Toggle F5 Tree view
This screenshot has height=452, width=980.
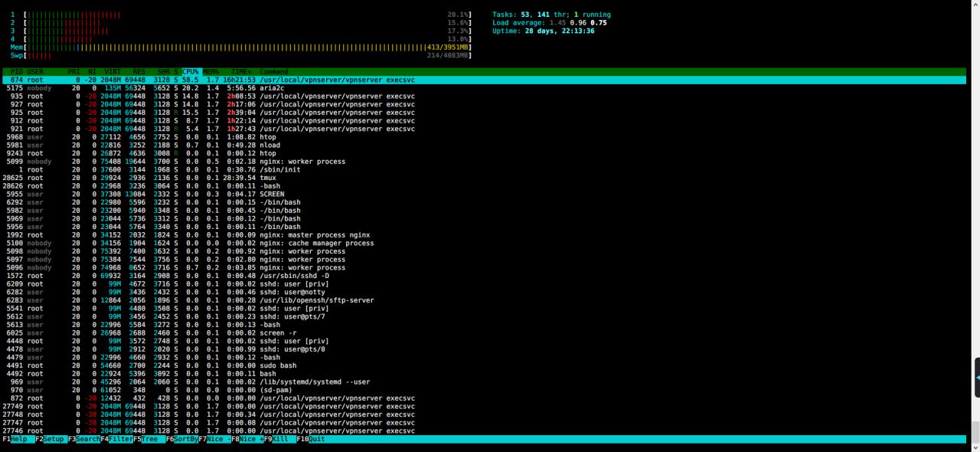pos(152,439)
